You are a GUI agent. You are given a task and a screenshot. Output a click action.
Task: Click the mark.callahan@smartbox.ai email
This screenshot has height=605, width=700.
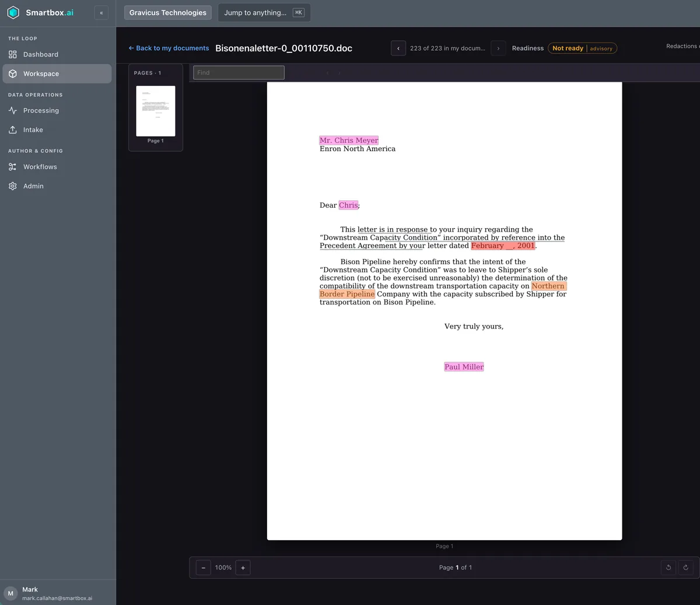pyautogui.click(x=57, y=598)
